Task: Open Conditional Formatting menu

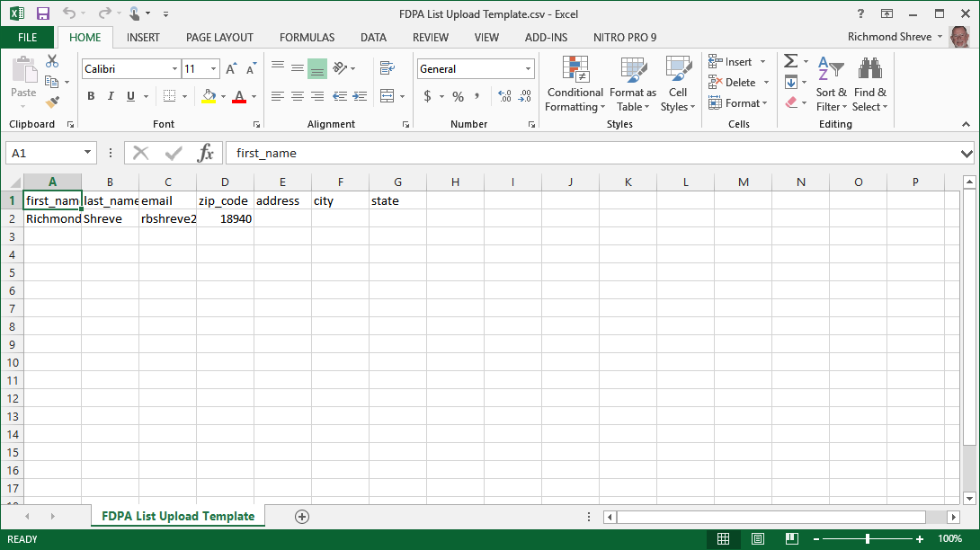Action: click(575, 84)
